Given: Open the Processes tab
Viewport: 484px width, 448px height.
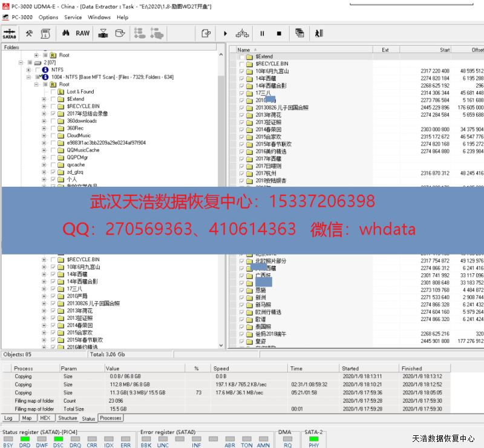Looking at the screenshot, I should click(110, 418).
